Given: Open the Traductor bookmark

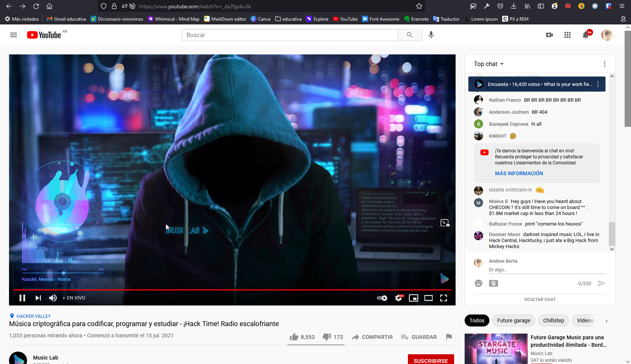Looking at the screenshot, I should pyautogui.click(x=446, y=19).
